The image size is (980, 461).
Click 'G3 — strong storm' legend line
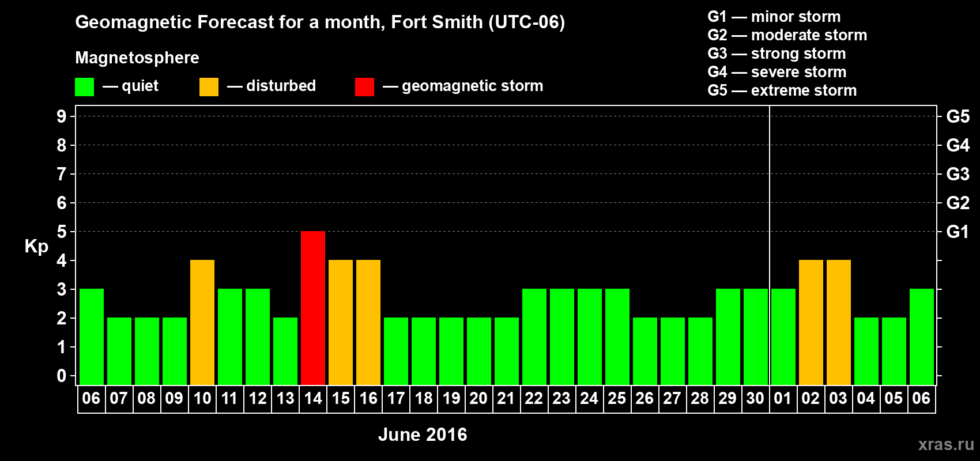[777, 54]
